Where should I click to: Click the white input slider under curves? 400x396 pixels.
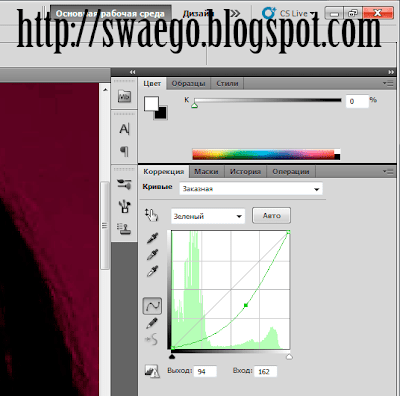point(289,357)
